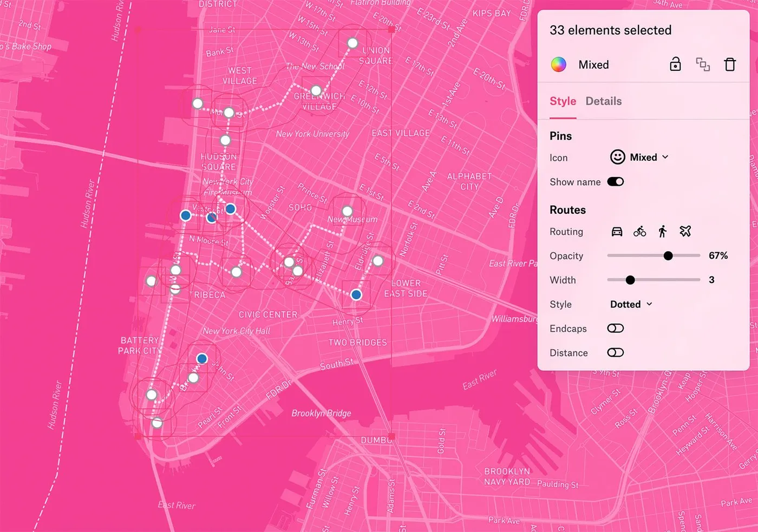Switch to the Style tab
The height and width of the screenshot is (532, 758).
tap(563, 101)
